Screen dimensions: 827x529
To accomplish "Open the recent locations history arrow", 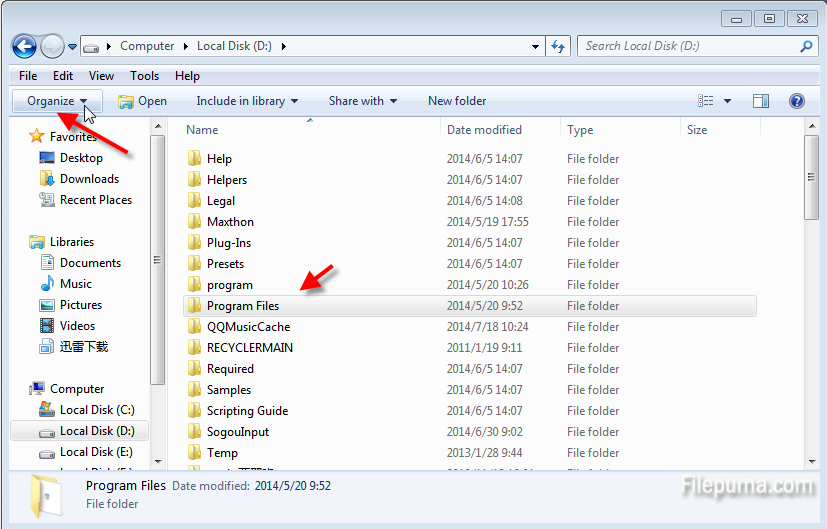I will (73, 47).
